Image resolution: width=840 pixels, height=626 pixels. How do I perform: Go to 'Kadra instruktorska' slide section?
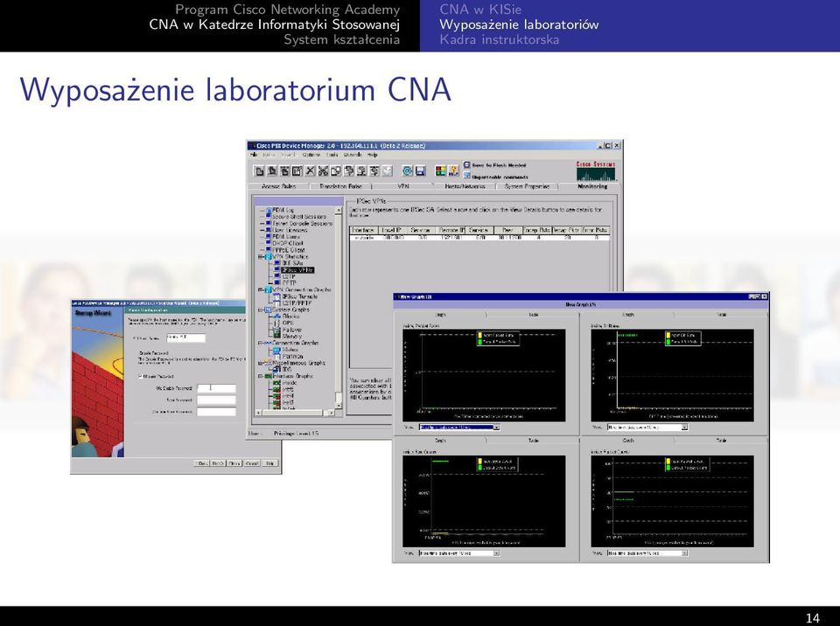tap(500, 39)
